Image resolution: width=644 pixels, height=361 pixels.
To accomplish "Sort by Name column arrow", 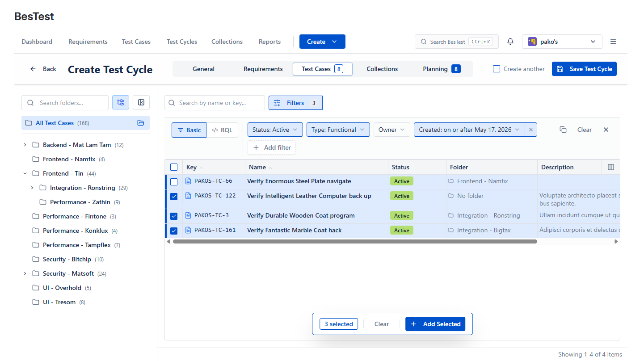I will [x=270, y=168].
